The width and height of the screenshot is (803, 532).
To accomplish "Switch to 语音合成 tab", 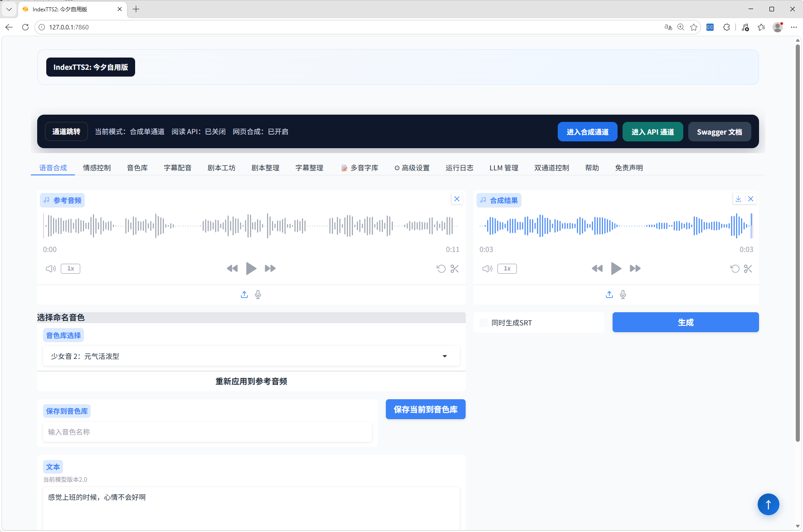I will click(53, 168).
